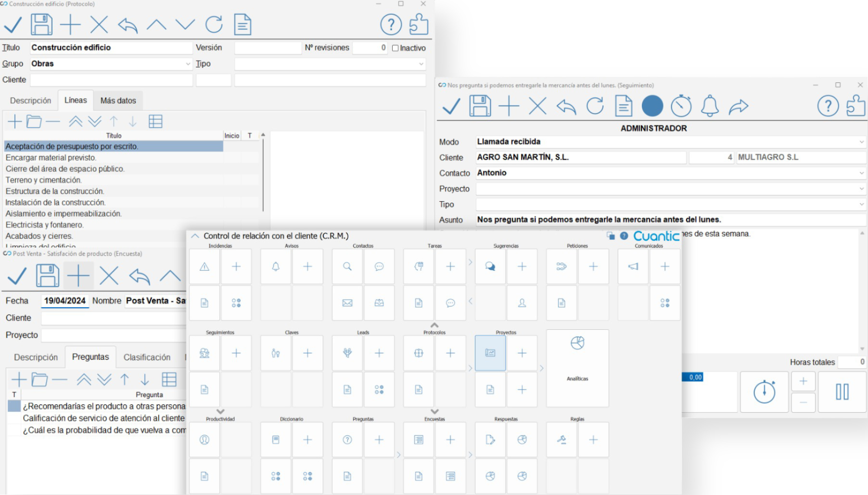Screen dimensions: 868x495
Task: Open the selected Proyectos tile
Action: tap(490, 353)
